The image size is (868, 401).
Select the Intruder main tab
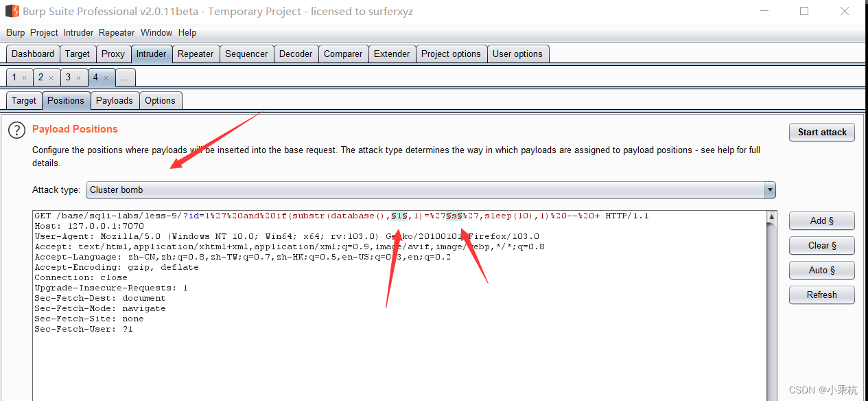[x=151, y=54]
